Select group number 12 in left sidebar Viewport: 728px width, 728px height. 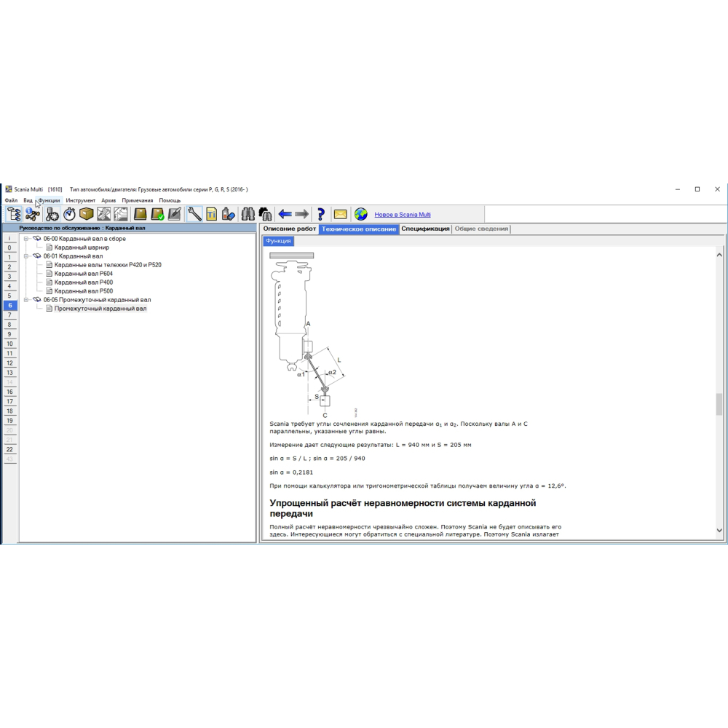coord(9,363)
